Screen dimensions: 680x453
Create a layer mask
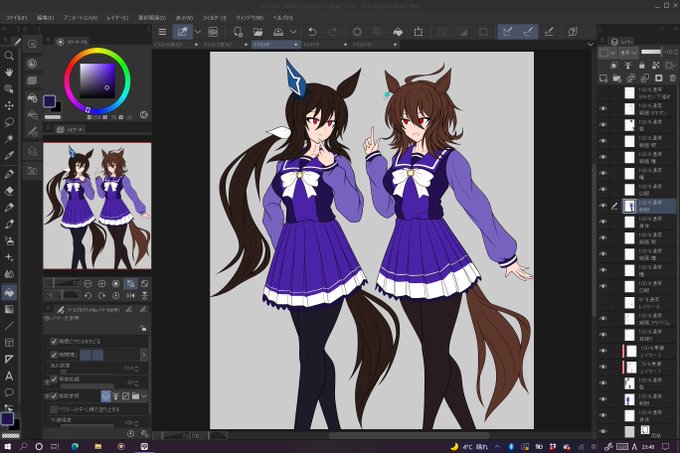tap(659, 78)
